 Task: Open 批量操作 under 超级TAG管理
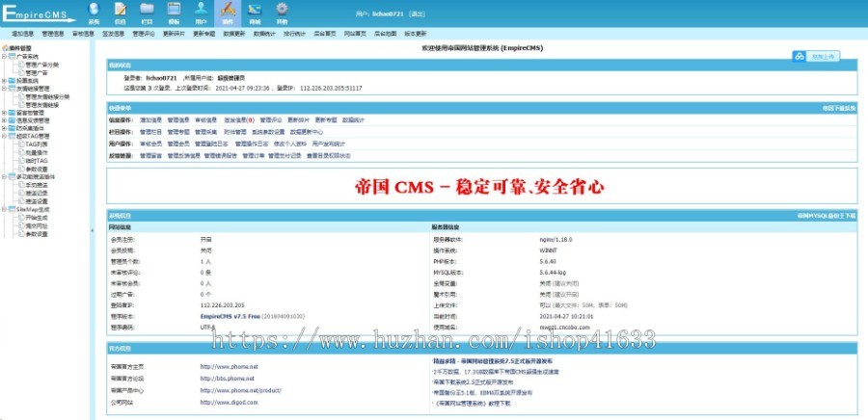coord(37,152)
